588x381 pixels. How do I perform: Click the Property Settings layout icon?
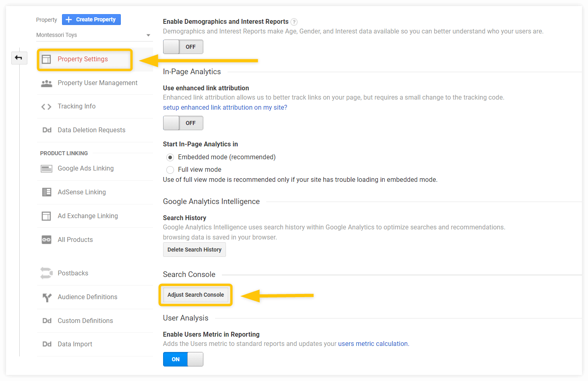coord(46,59)
